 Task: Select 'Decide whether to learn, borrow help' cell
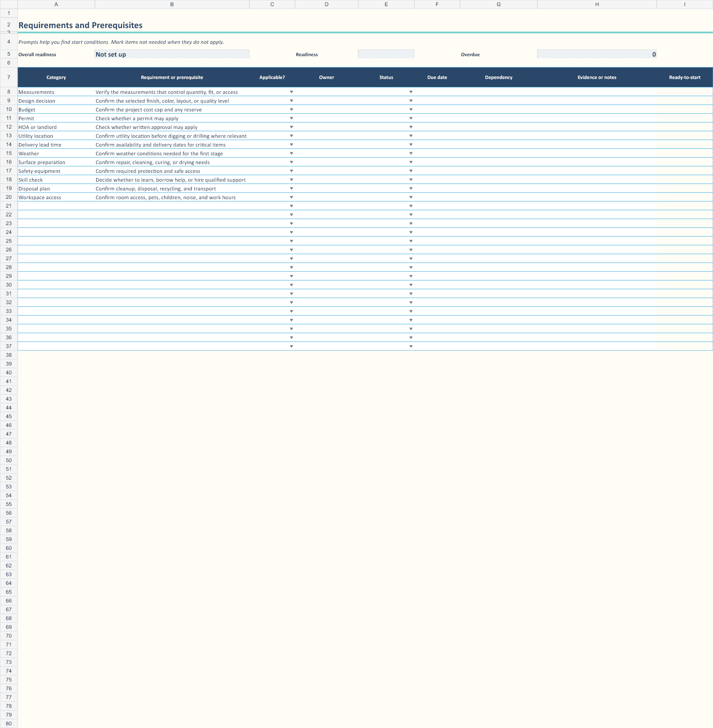pyautogui.click(x=172, y=180)
